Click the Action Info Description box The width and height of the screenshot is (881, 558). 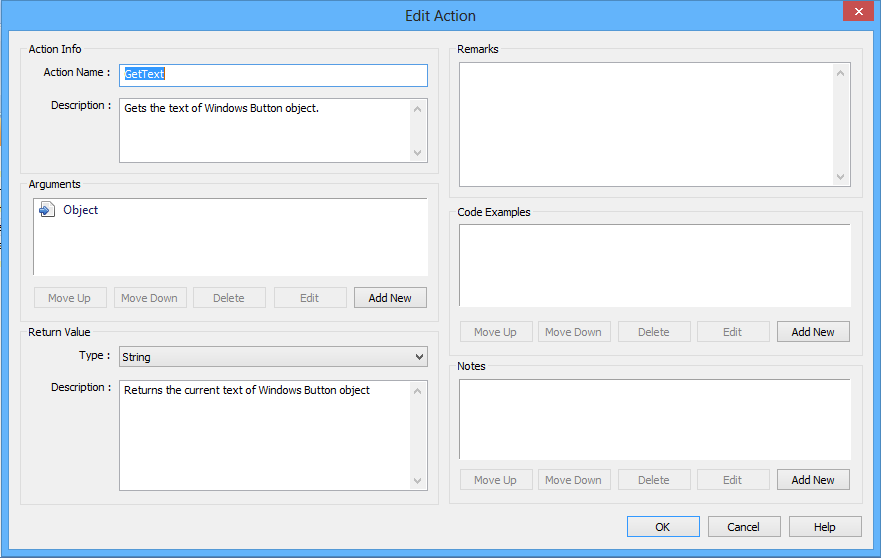[273, 130]
